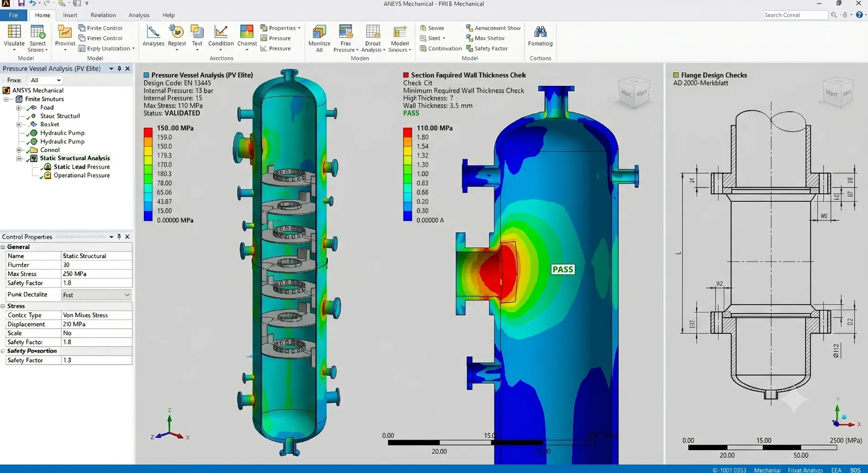Open Exply Usalization dropdown

pos(106,48)
